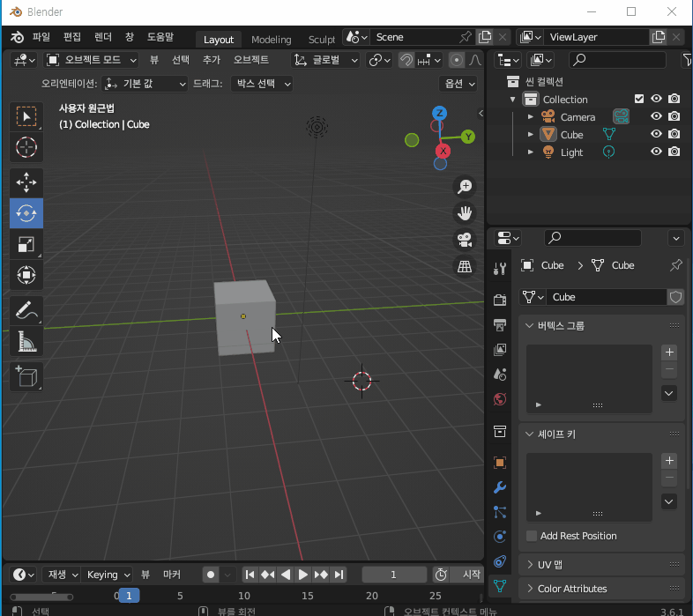
Task: Open the Keying dropdown in timeline
Action: coord(108,575)
